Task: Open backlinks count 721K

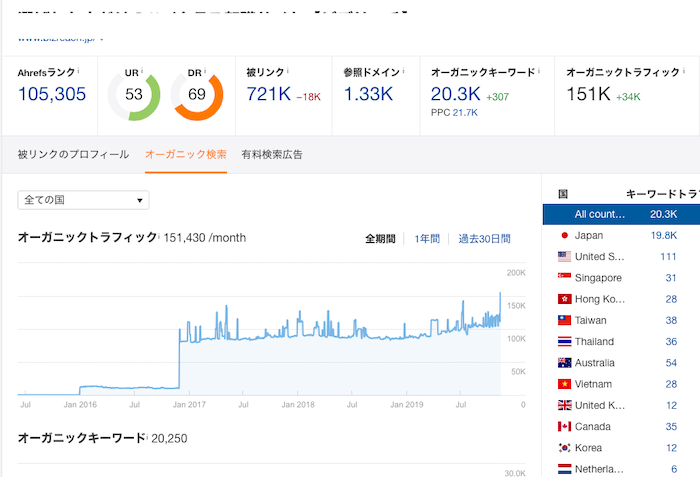Action: (x=269, y=94)
